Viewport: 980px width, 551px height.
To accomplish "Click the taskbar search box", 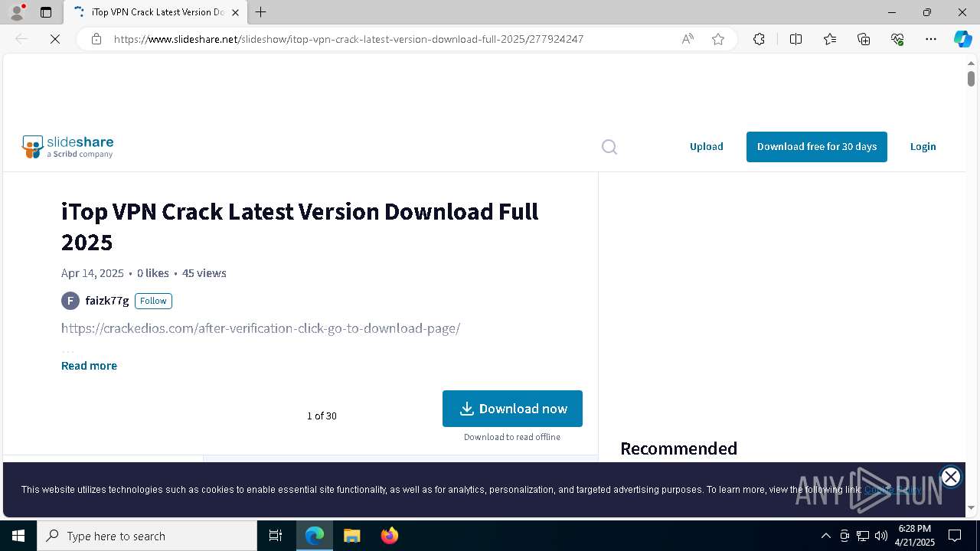I will click(x=147, y=536).
